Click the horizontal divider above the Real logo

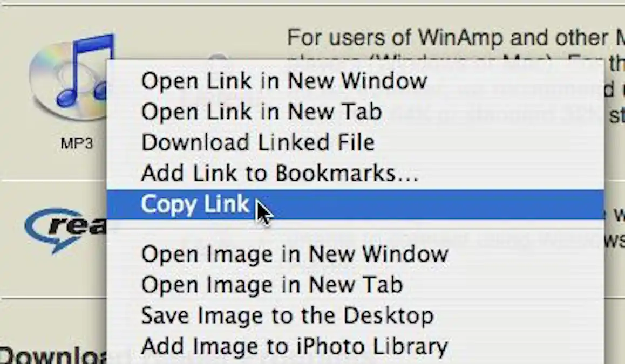tap(53, 180)
